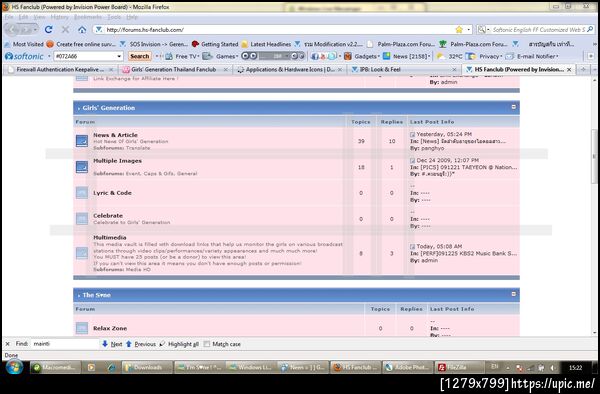Open Most Visited bookmarks folder

(24, 44)
